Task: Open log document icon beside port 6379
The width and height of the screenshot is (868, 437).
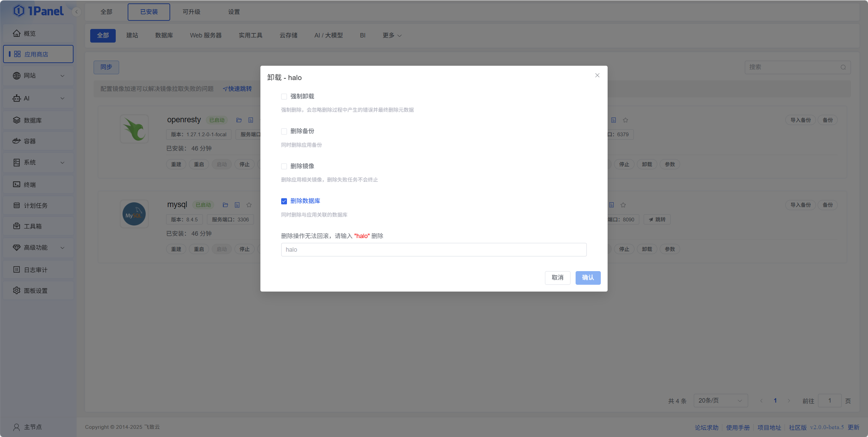Action: coord(613,120)
